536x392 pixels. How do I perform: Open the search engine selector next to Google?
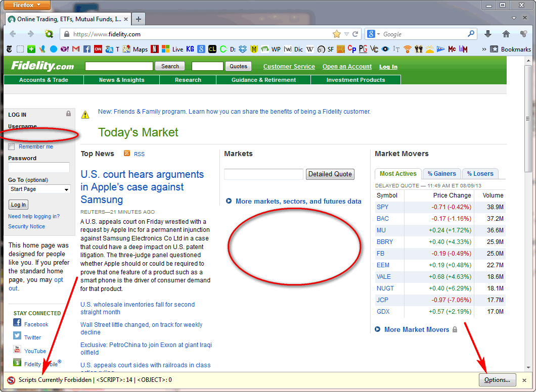pyautogui.click(x=373, y=34)
